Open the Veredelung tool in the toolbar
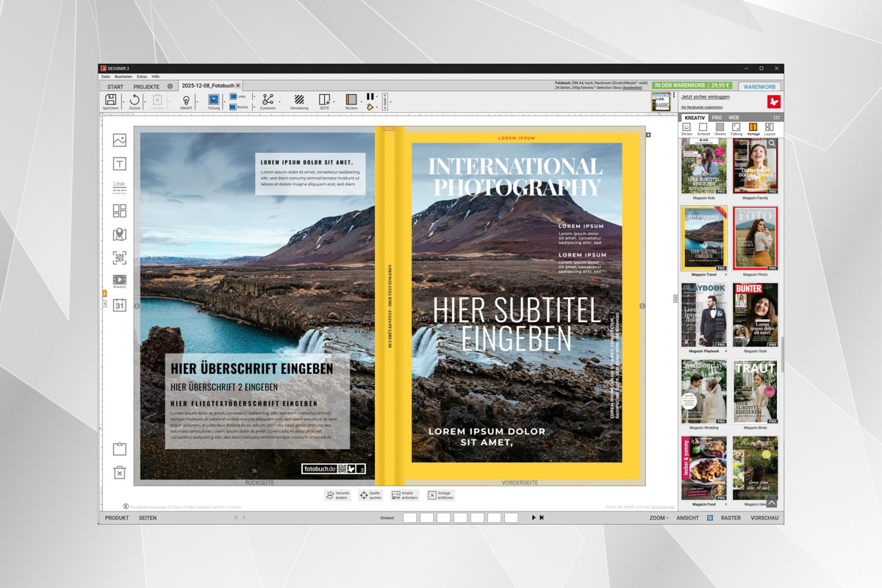The height and width of the screenshot is (588, 882). (298, 101)
